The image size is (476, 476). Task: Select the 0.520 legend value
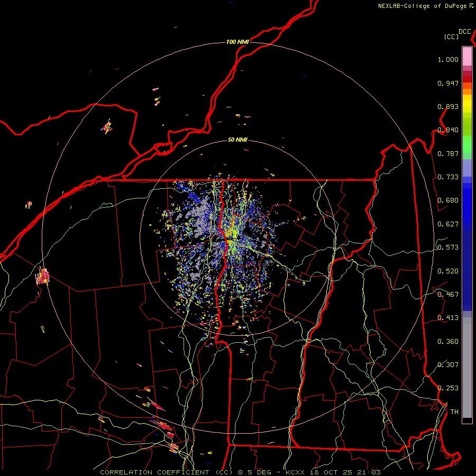tap(448, 271)
